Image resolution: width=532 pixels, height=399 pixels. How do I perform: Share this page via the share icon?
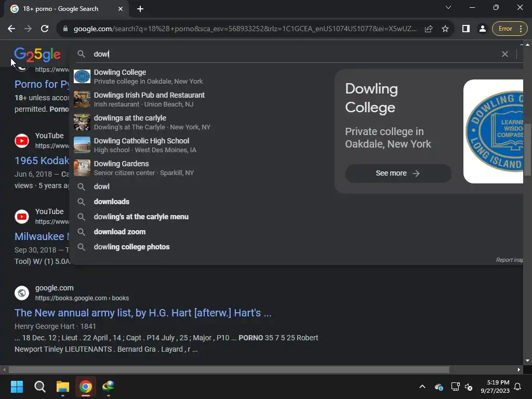click(x=429, y=29)
